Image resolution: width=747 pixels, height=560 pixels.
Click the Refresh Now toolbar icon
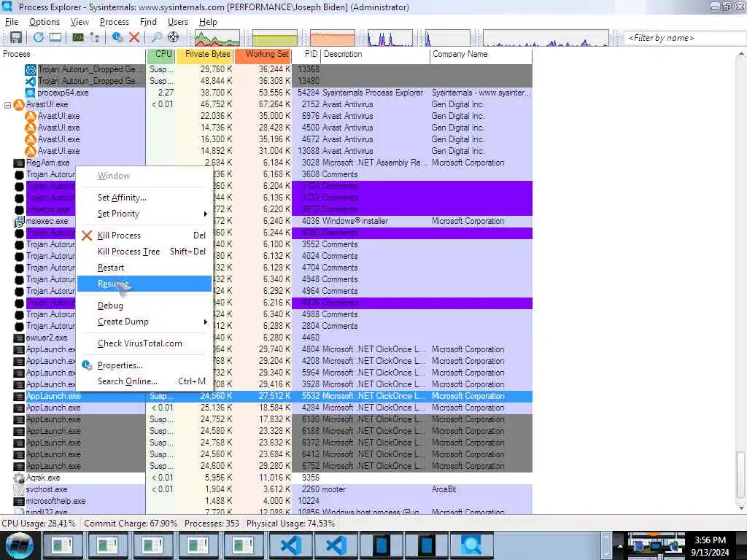[39, 37]
